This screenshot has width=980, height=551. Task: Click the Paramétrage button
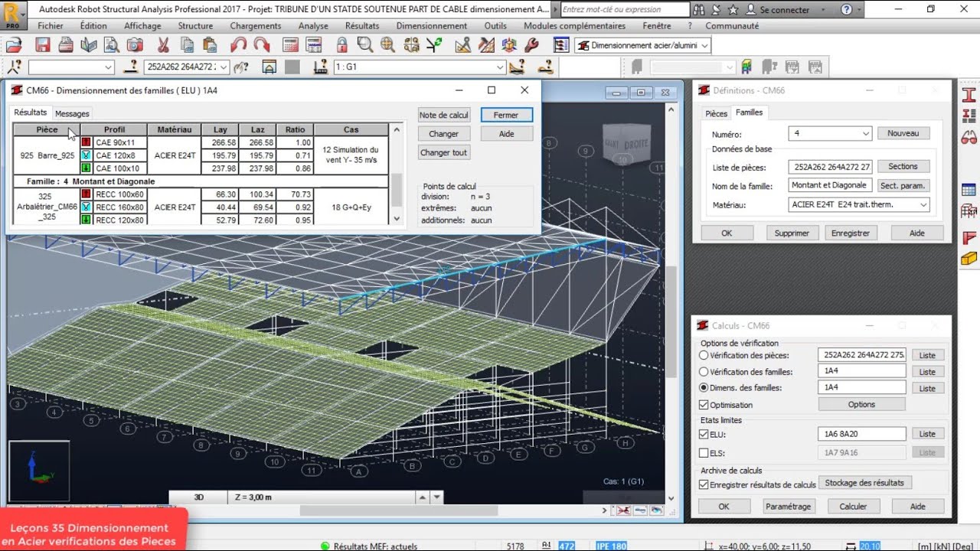click(x=788, y=507)
